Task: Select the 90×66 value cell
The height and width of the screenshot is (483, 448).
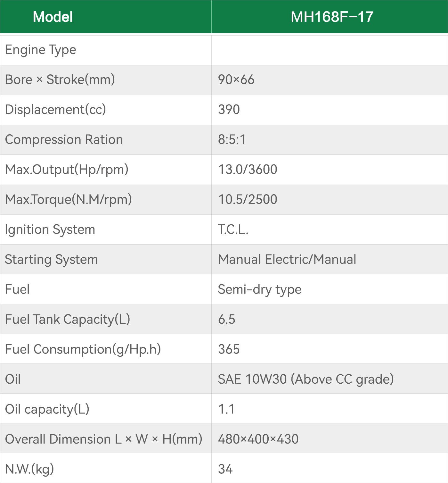Action: [x=236, y=80]
